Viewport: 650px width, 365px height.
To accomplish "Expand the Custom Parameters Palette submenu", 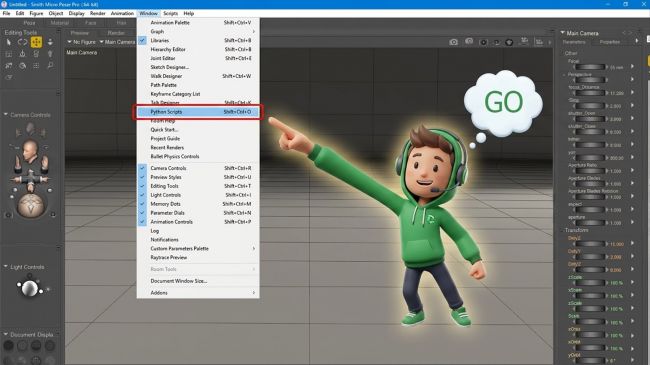I will (x=198, y=248).
